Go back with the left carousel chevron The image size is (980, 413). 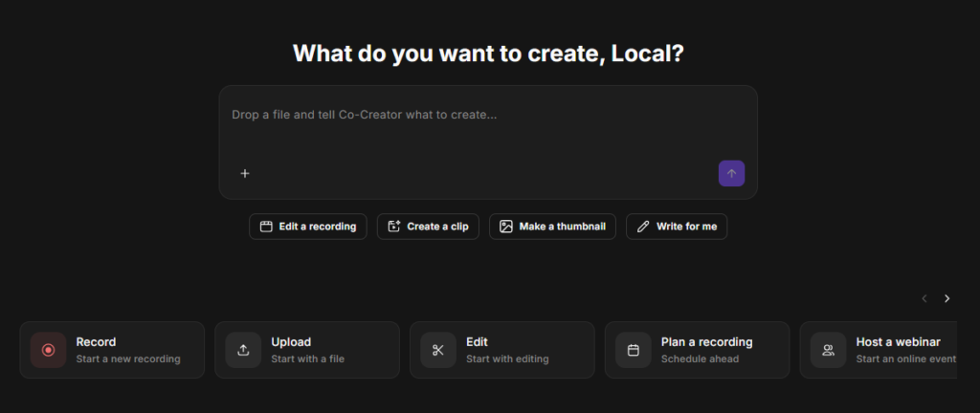pos(924,298)
